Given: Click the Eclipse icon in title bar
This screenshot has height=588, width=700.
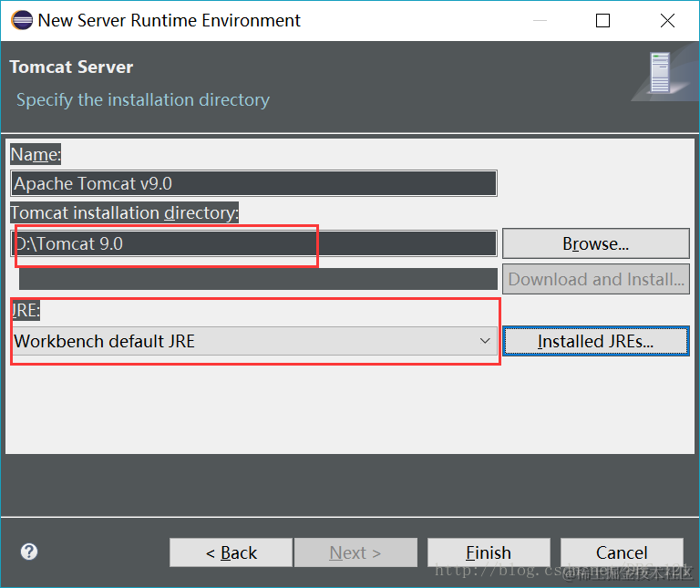Looking at the screenshot, I should 22,20.
